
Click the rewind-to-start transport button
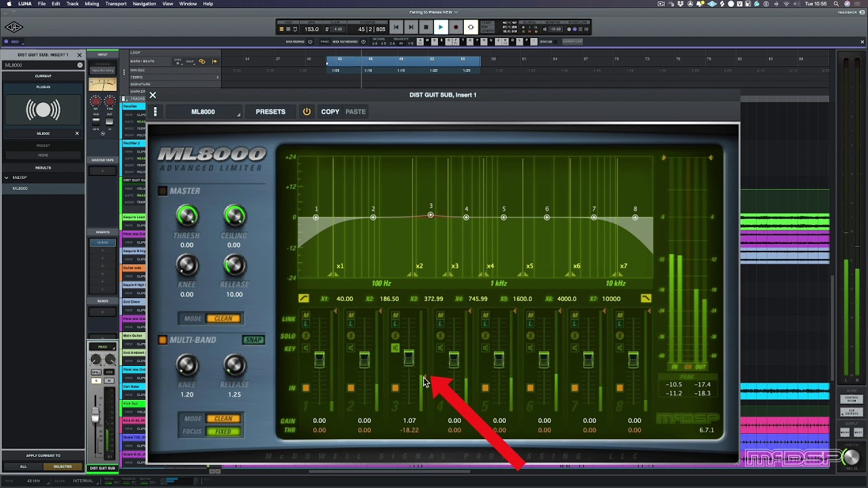pyautogui.click(x=396, y=27)
